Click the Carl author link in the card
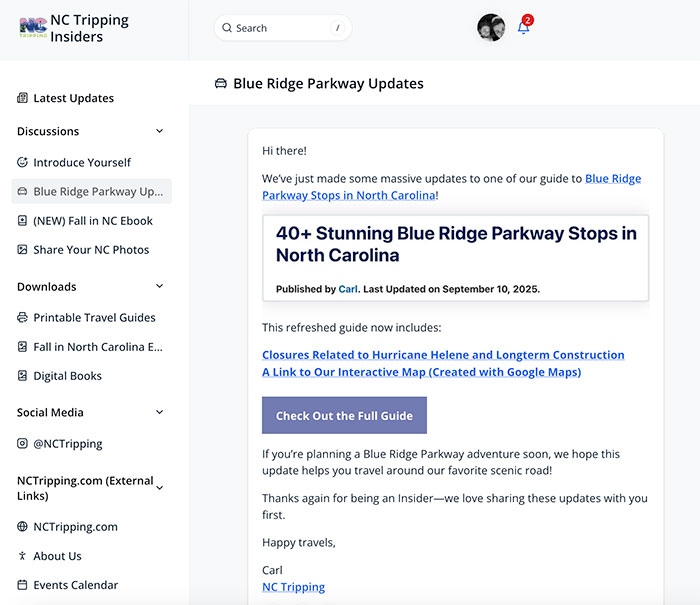700x605 pixels. click(x=348, y=289)
